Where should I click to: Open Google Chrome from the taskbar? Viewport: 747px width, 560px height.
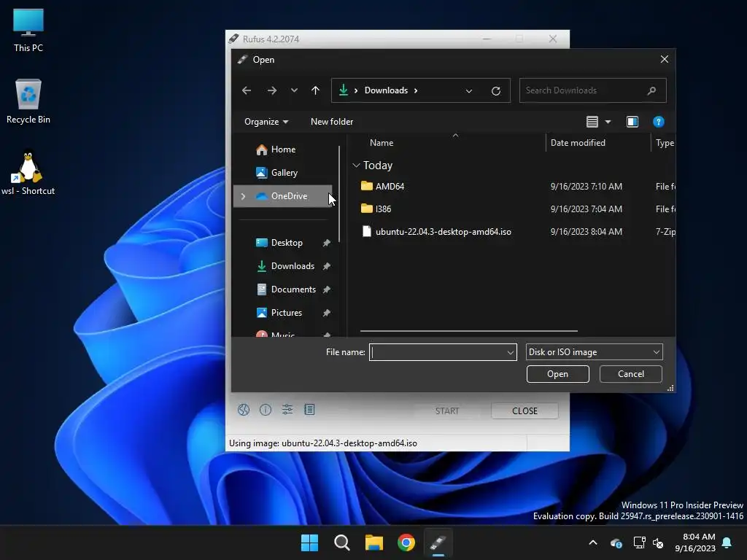[406, 542]
